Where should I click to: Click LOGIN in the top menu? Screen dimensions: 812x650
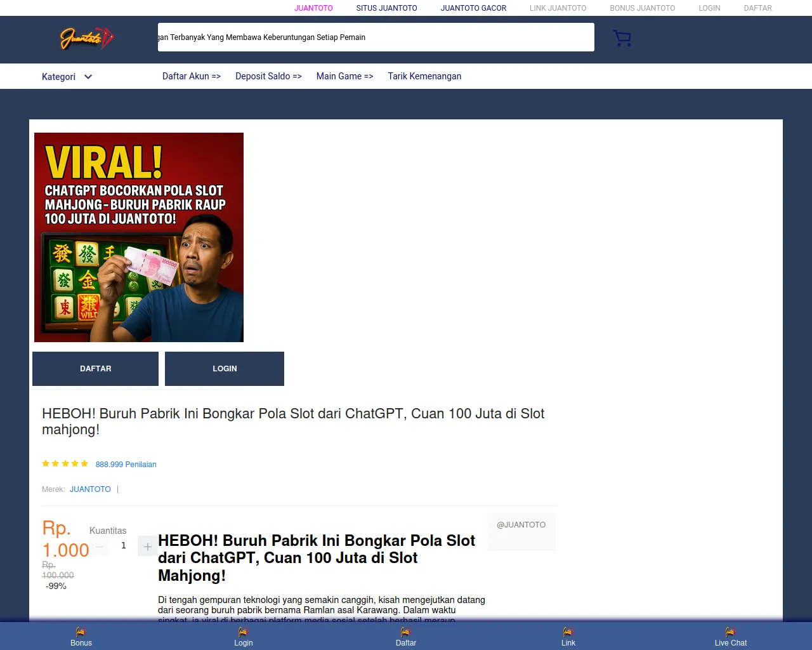coord(710,8)
